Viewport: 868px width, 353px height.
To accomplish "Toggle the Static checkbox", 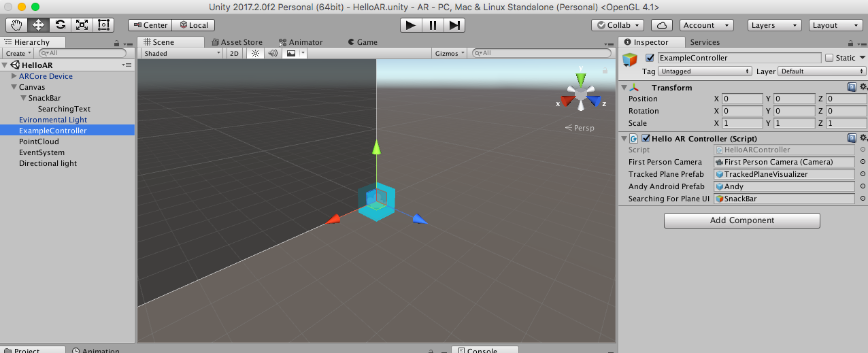I will click(x=829, y=58).
